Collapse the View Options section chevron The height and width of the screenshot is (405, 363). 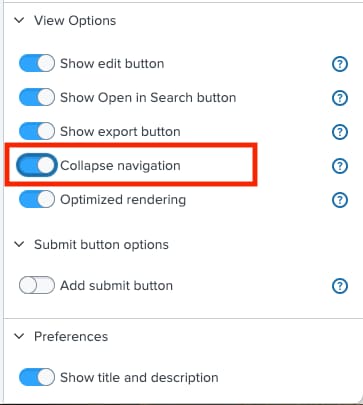[19, 20]
